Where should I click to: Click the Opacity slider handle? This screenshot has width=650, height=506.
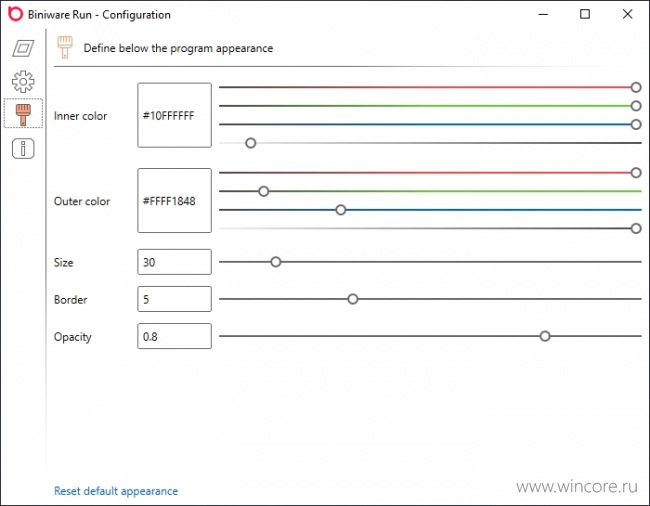point(545,336)
